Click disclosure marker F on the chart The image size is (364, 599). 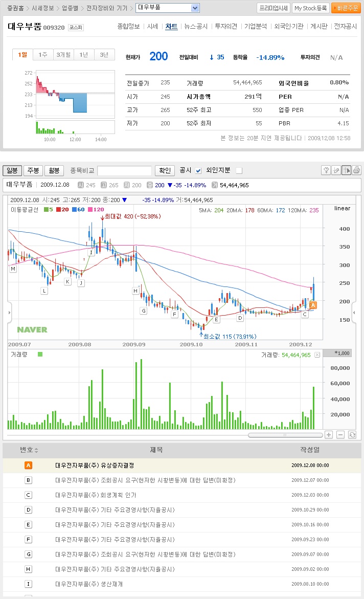point(174,315)
